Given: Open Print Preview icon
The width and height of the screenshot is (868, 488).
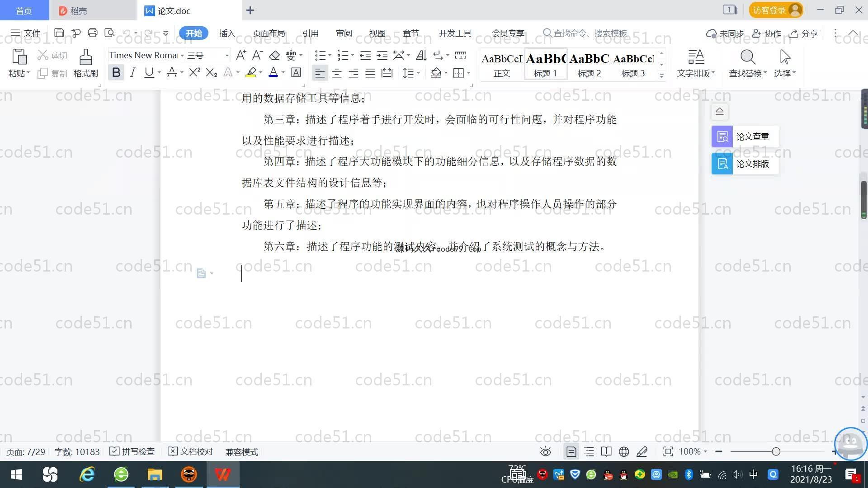Looking at the screenshot, I should coord(109,33).
